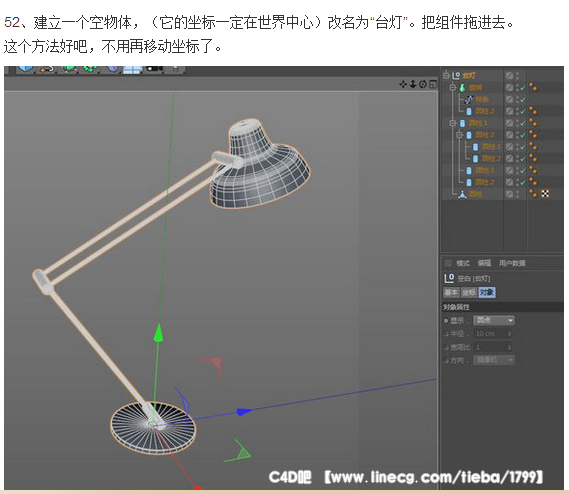Collapse the top-level 圆柱.1 branch
Image resolution: width=569 pixels, height=494 pixels.
[453, 123]
